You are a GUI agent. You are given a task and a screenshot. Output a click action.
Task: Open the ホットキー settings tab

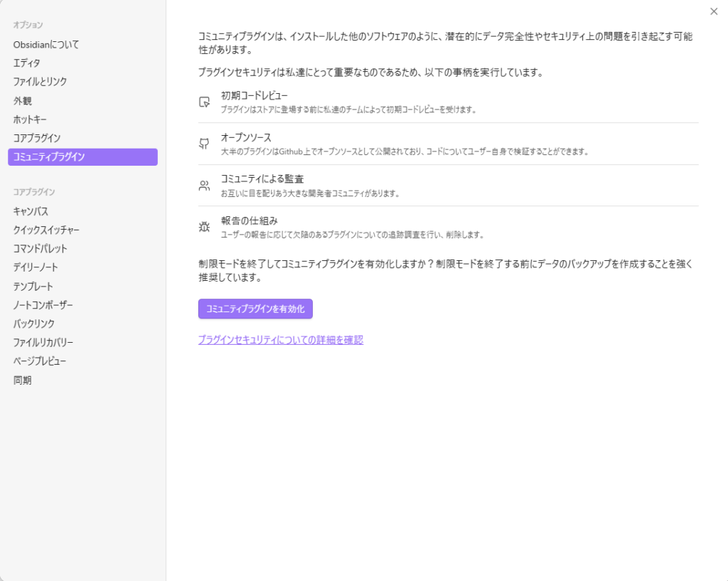pos(30,119)
